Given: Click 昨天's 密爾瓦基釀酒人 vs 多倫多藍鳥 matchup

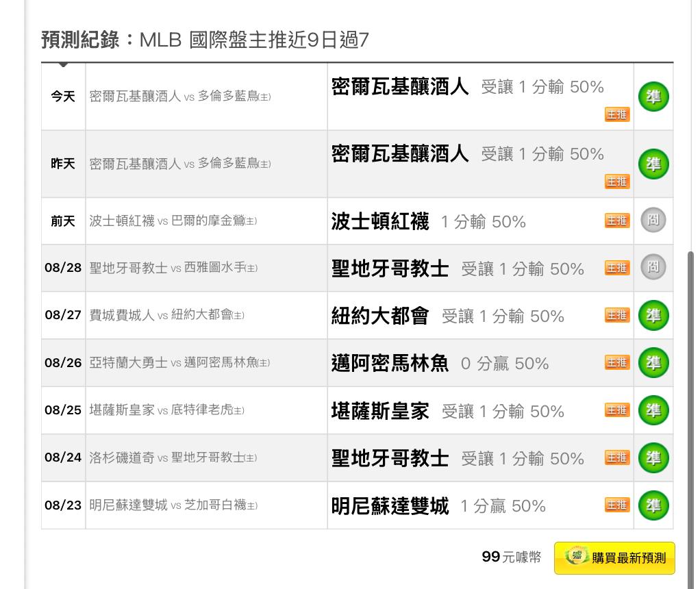Looking at the screenshot, I should pyautogui.click(x=180, y=164).
